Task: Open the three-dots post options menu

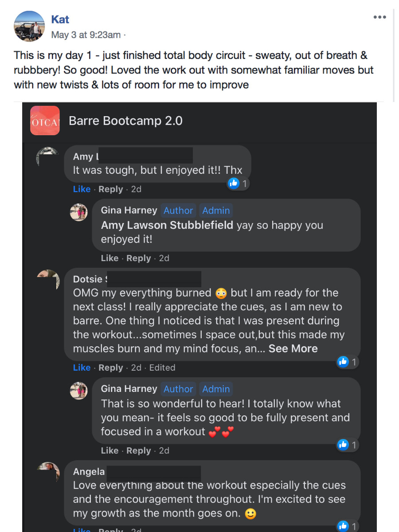Action: [379, 17]
